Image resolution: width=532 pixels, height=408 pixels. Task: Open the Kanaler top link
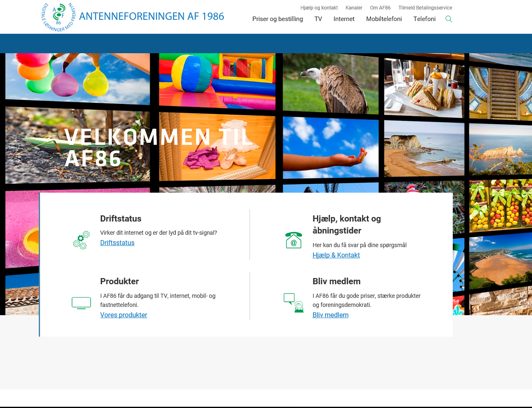click(354, 8)
